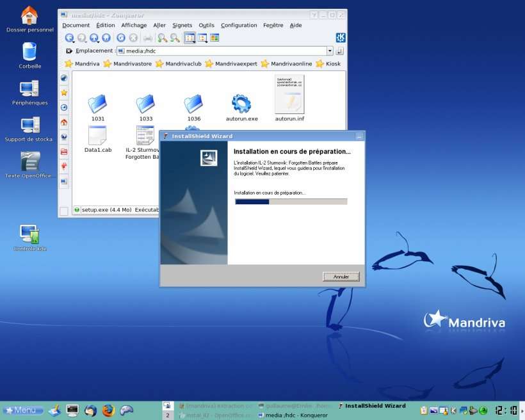Open the red folder sidebar panel
The image size is (525, 420).
[64, 152]
